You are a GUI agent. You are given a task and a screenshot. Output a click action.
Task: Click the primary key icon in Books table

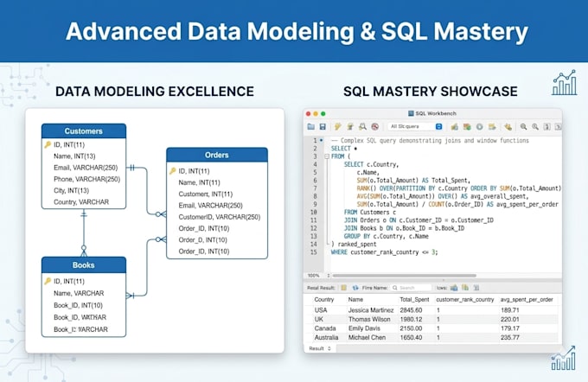[x=48, y=281]
